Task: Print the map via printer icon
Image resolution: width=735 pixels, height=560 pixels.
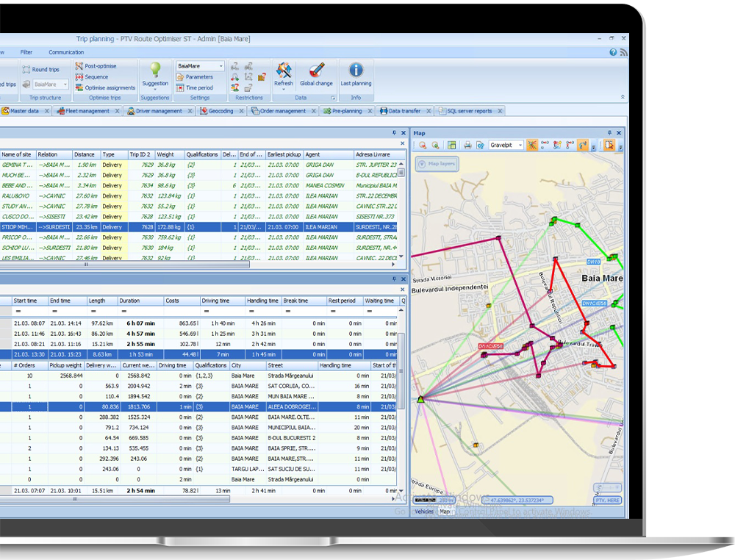Action: [x=467, y=146]
